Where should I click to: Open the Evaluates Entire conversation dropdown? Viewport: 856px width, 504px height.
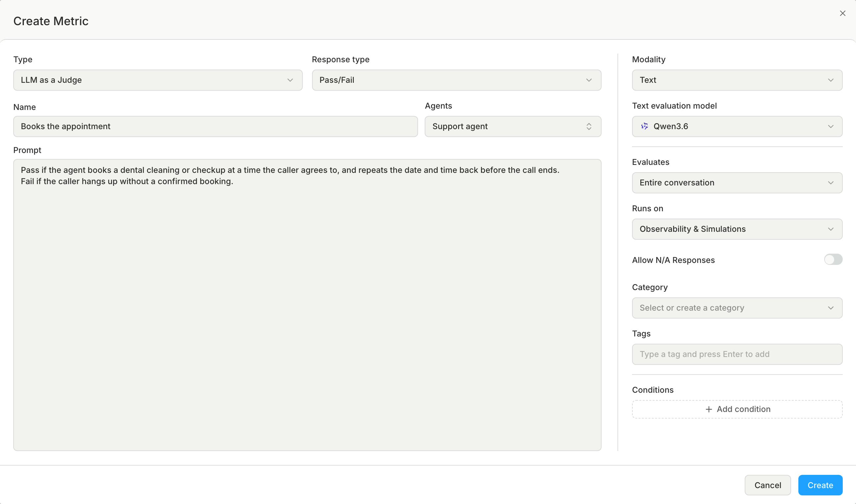pyautogui.click(x=737, y=183)
